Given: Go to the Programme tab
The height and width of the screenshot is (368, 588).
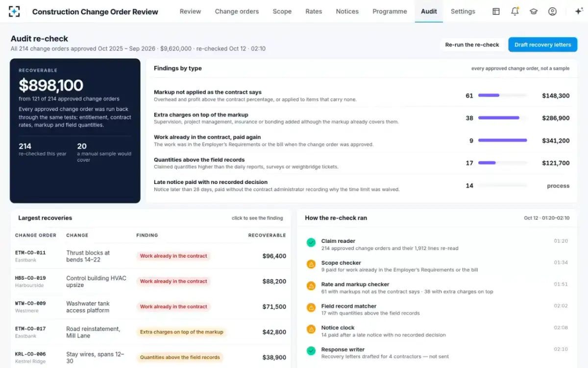Looking at the screenshot, I should [390, 11].
